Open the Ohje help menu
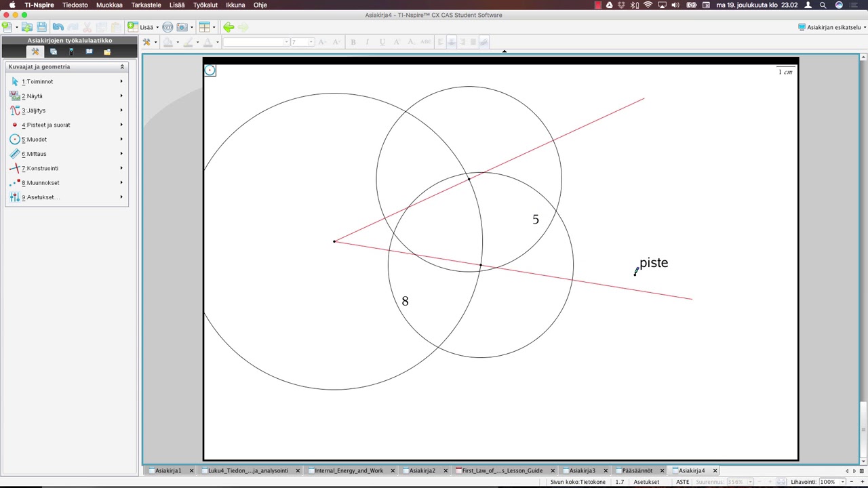 coord(260,5)
